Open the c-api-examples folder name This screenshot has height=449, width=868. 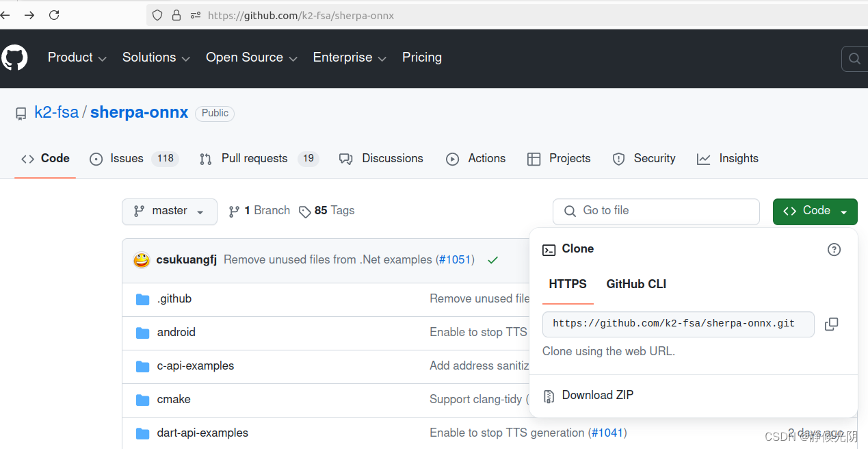(196, 366)
